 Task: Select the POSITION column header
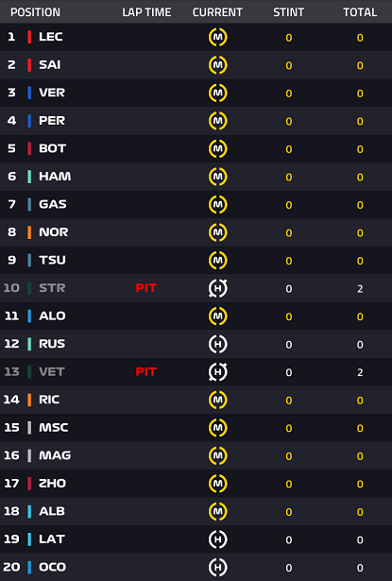35,12
